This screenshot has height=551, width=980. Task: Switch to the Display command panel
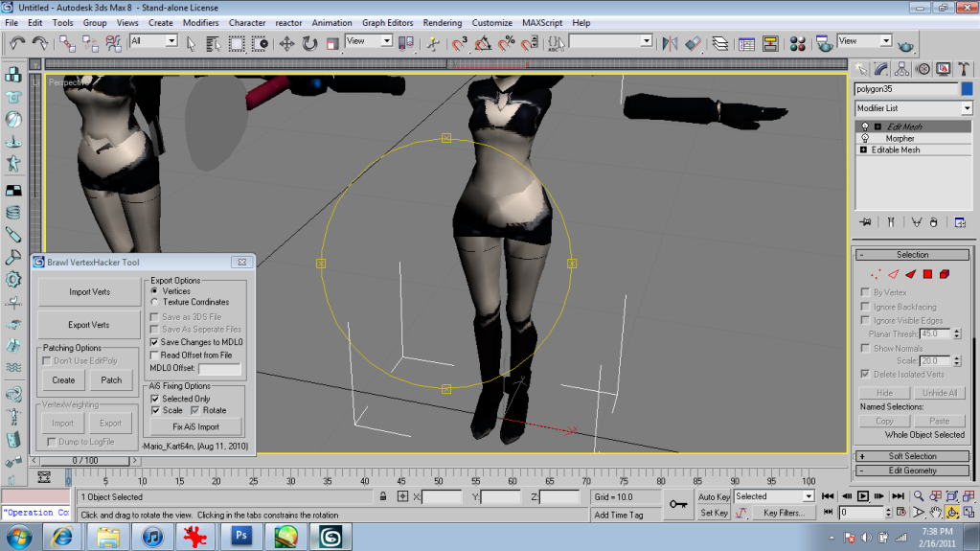[944, 69]
